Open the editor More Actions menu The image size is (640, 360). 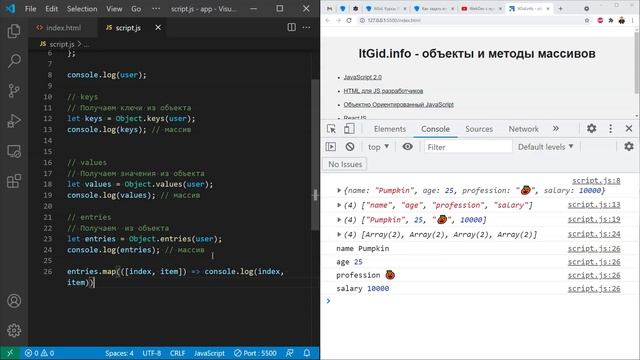pos(306,27)
